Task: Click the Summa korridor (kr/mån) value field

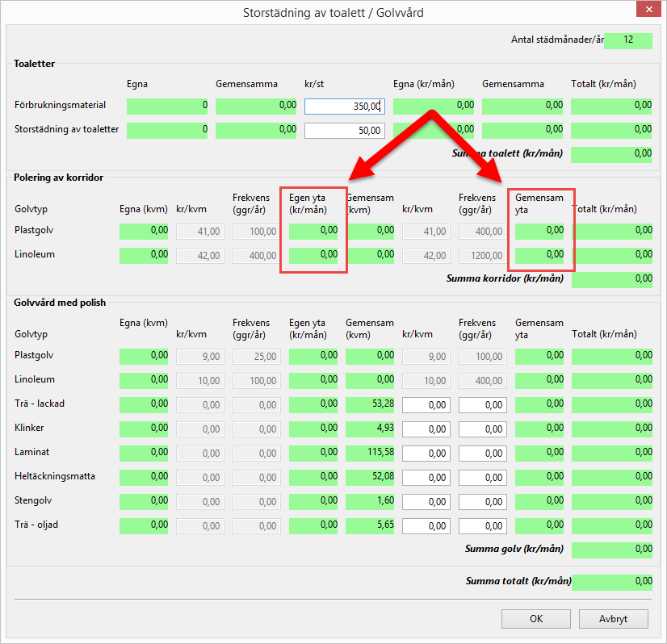Action: click(x=611, y=279)
